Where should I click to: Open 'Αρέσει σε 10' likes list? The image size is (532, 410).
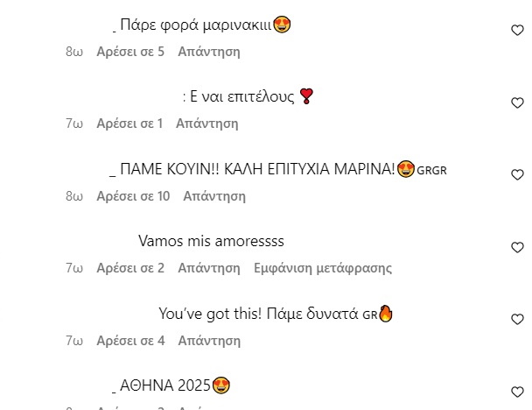click(133, 196)
